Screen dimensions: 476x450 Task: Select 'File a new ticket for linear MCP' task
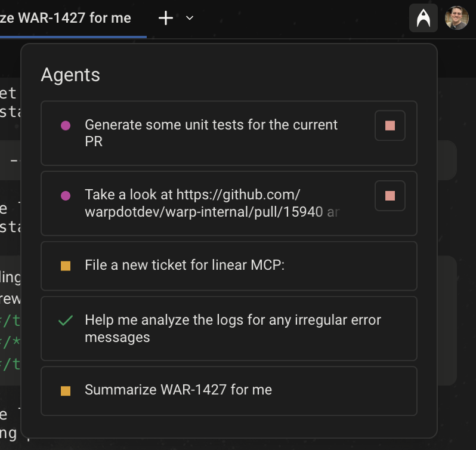[x=185, y=265]
